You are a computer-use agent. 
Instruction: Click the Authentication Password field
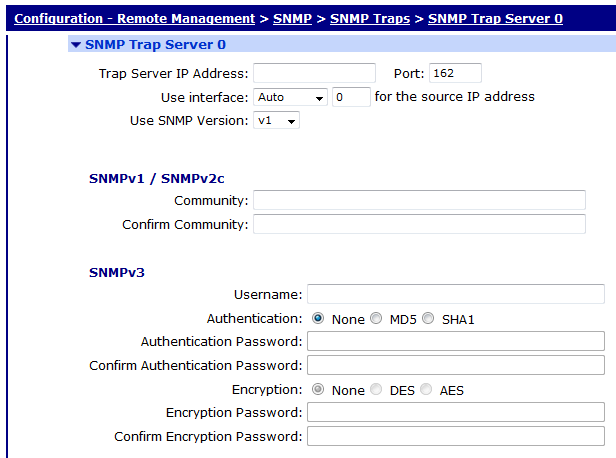(x=455, y=342)
